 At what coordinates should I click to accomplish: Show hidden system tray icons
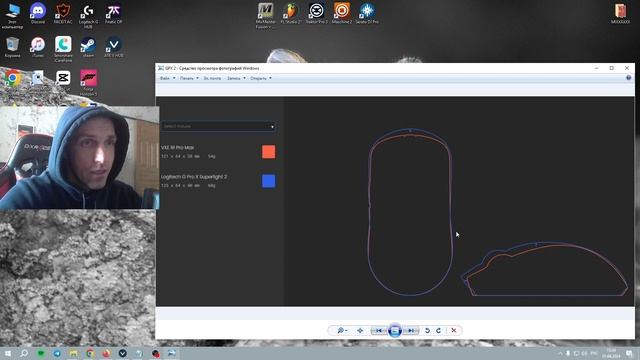pyautogui.click(x=560, y=353)
